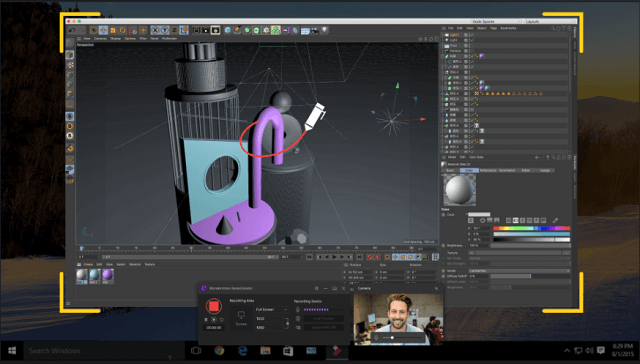This screenshot has height=364, width=640.
Task: Open the viewport Cameras menu
Action: point(100,39)
